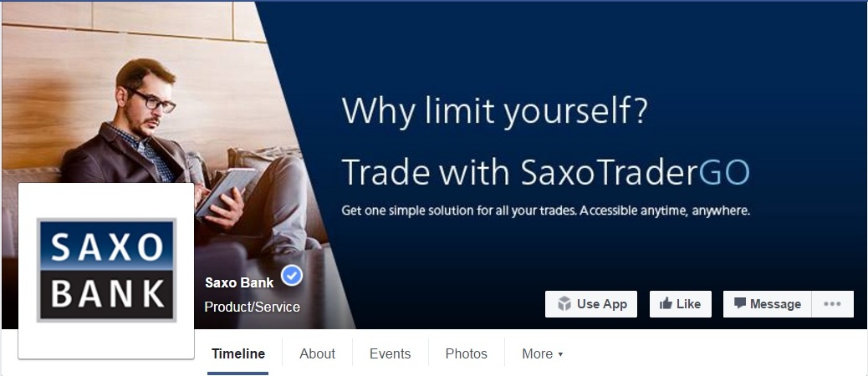
Task: Click the Use App button label
Action: coord(602,304)
